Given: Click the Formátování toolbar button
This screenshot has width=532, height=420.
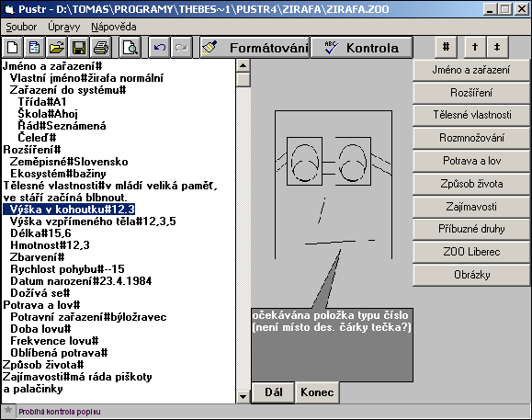Looking at the screenshot, I should 255,48.
